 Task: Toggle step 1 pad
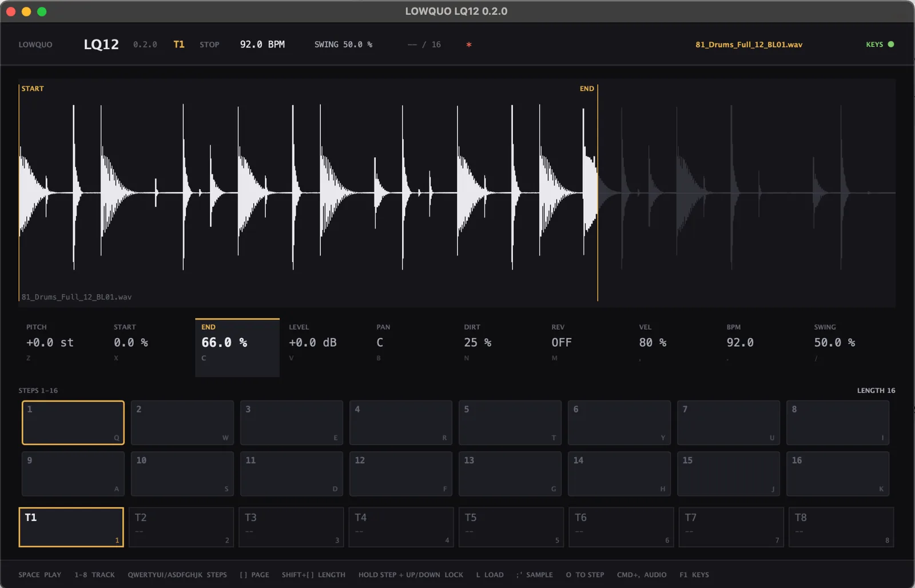(x=73, y=422)
